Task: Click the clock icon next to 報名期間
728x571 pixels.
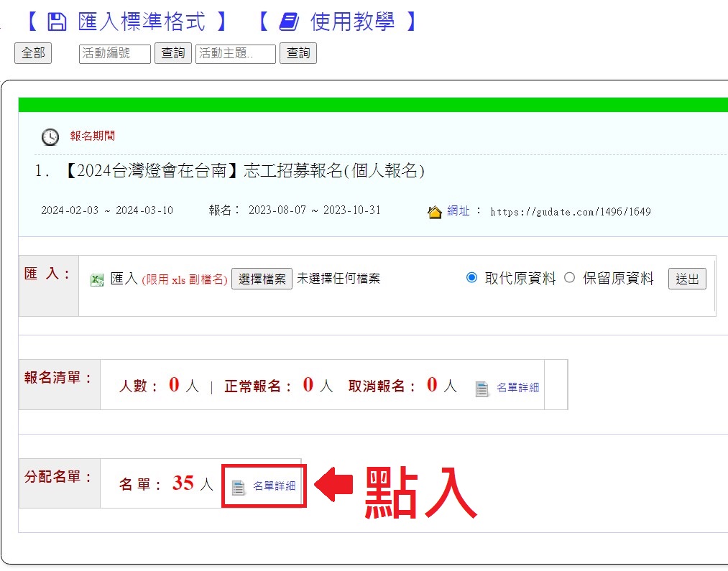Action: pos(50,136)
